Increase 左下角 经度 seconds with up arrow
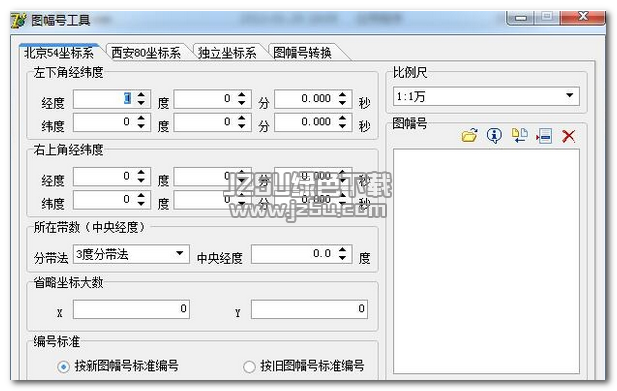617x391 pixels. click(342, 94)
